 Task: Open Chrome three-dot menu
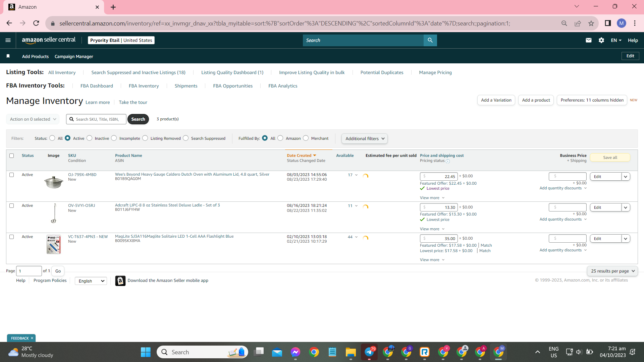tap(635, 23)
